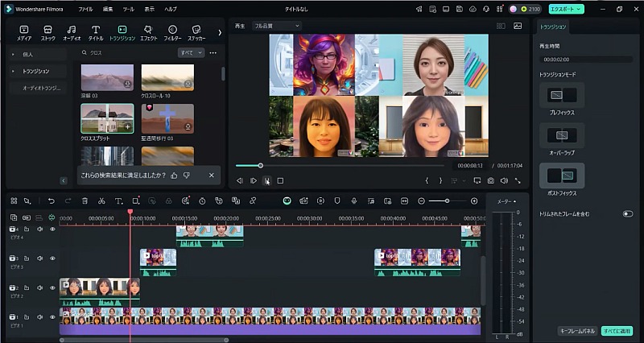
Task: Open the フル品質 playback quality dropdown
Action: pos(276,26)
